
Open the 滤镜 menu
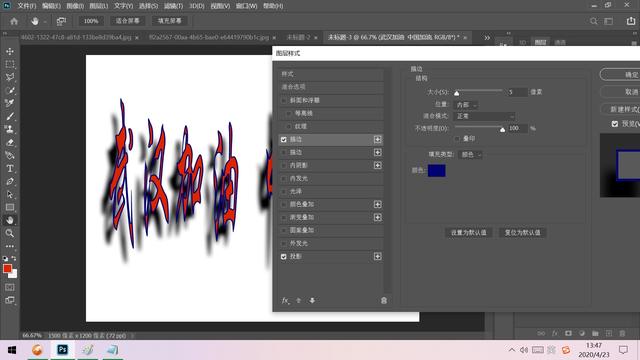173,6
